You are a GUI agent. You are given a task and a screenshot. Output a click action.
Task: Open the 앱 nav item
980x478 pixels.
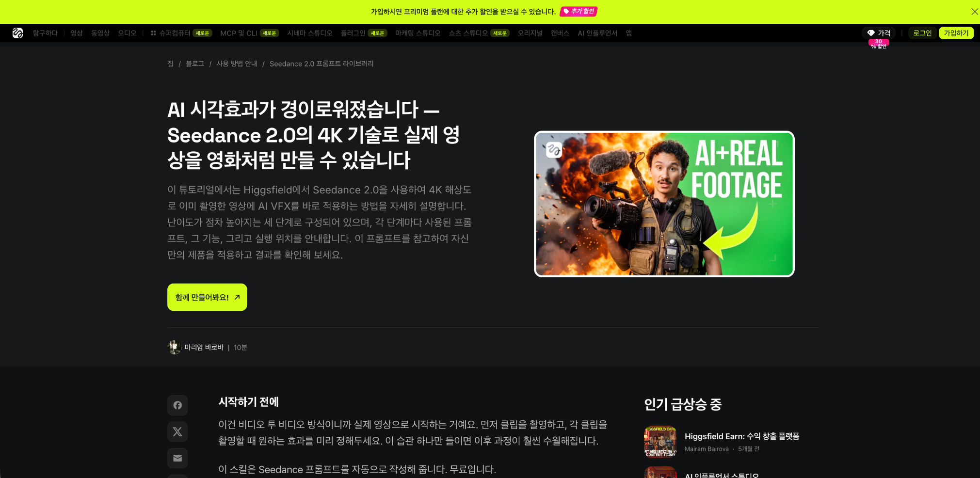tap(629, 33)
